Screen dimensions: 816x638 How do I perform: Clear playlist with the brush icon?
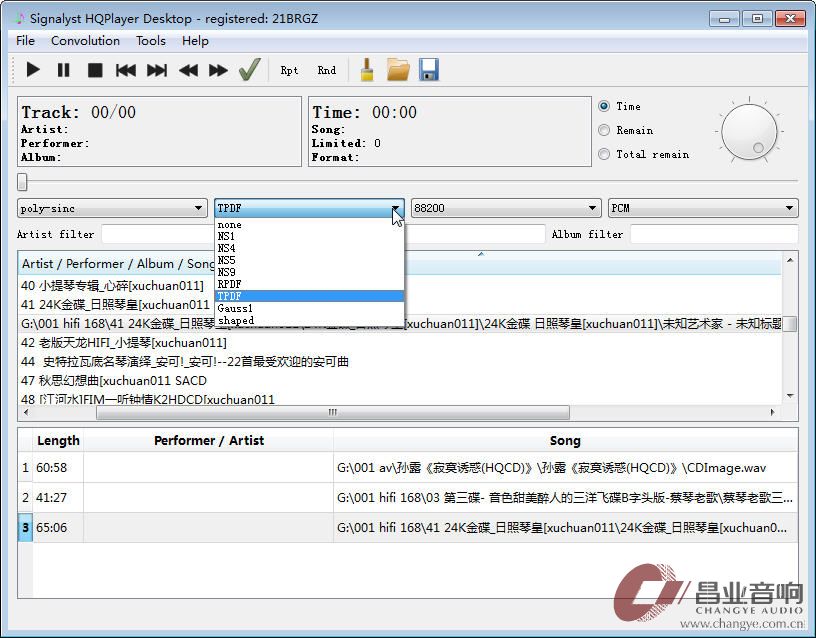367,70
